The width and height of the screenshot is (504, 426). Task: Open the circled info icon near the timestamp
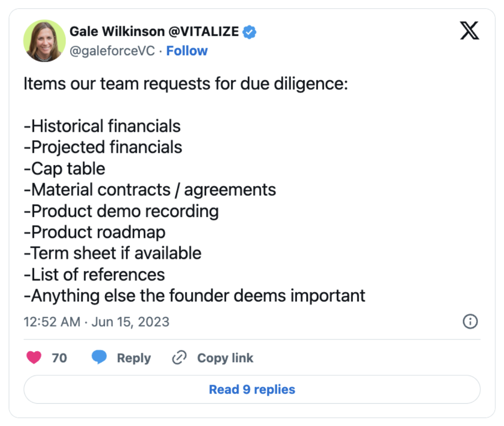pos(470,321)
